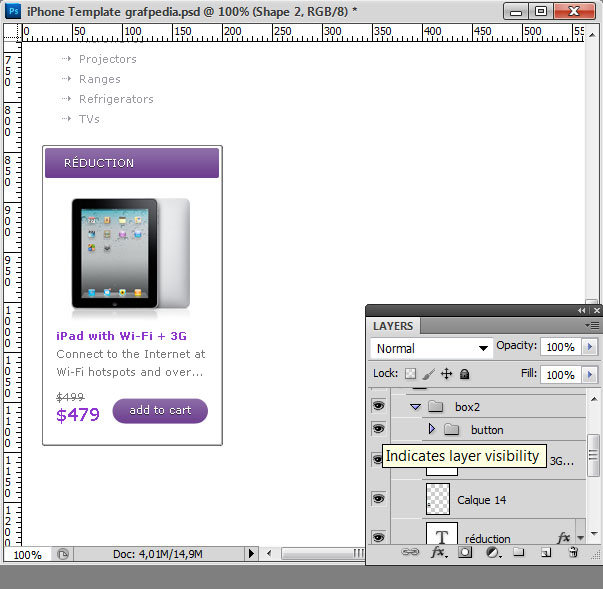The width and height of the screenshot is (603, 589).
Task: Open the Fill slider arrow
Action: (x=590, y=374)
